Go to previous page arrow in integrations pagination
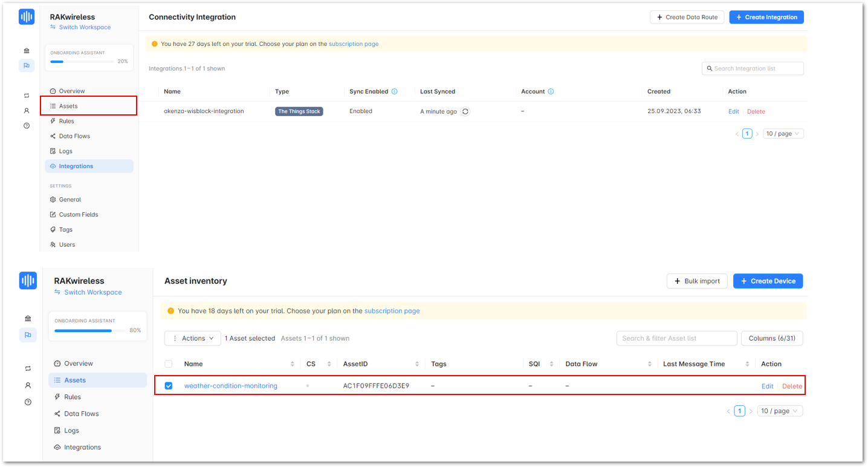Image resolution: width=868 pixels, height=467 pixels. point(737,134)
